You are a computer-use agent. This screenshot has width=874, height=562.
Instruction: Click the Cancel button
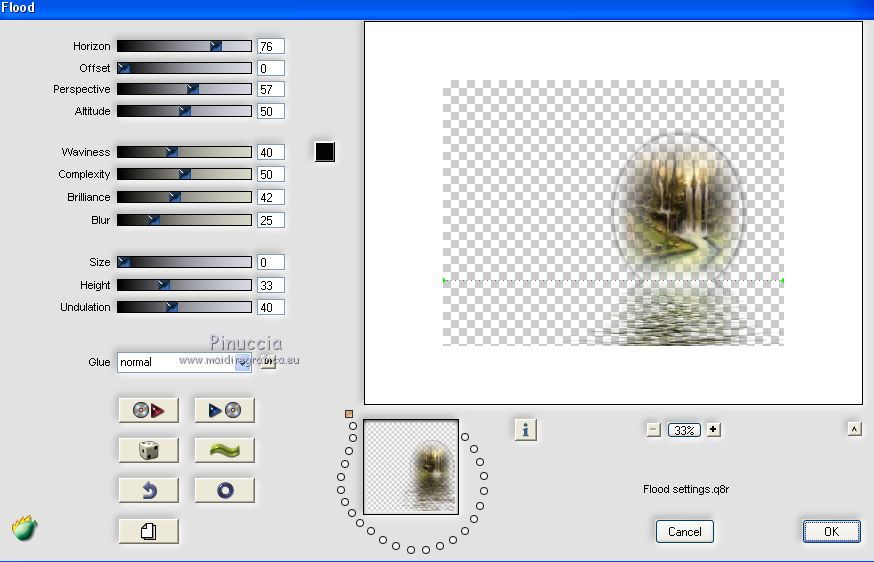point(684,531)
